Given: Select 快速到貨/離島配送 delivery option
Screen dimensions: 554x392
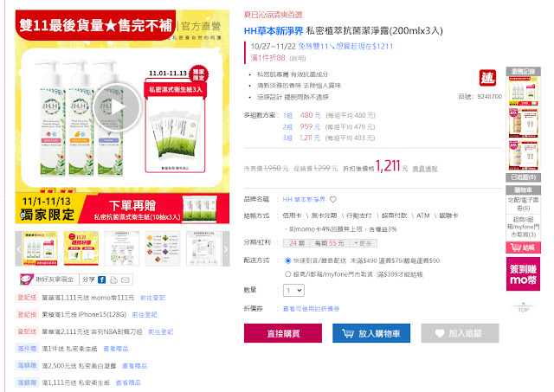Looking at the screenshot, I should (x=287, y=260).
